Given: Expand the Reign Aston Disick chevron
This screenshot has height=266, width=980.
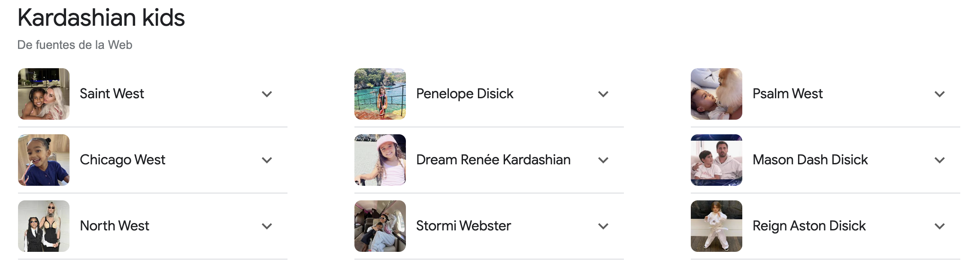Looking at the screenshot, I should (x=940, y=226).
